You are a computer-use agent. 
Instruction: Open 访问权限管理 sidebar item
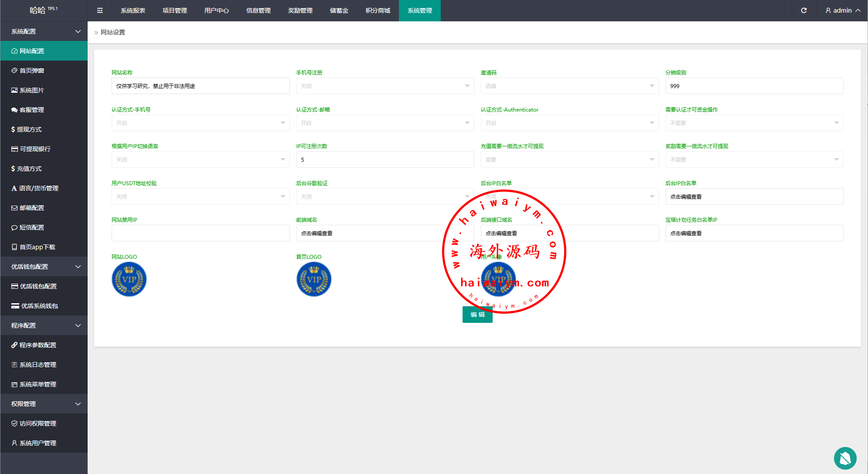coord(37,423)
